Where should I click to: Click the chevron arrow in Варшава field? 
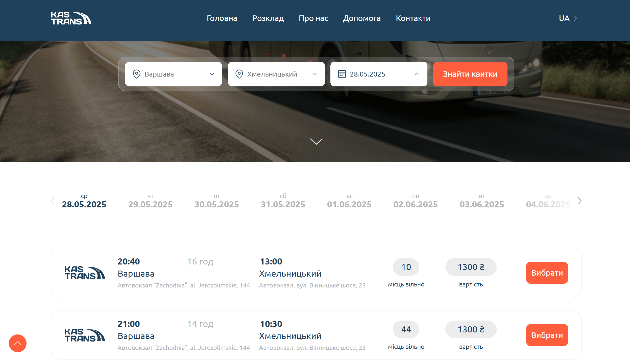click(212, 74)
